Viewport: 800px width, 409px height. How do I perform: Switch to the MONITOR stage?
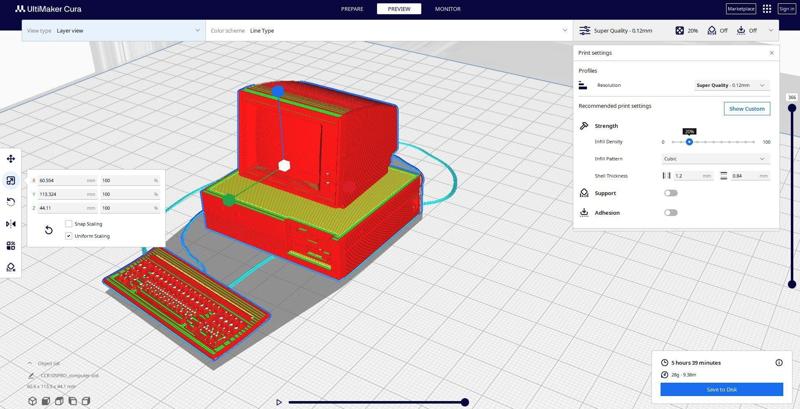click(447, 9)
